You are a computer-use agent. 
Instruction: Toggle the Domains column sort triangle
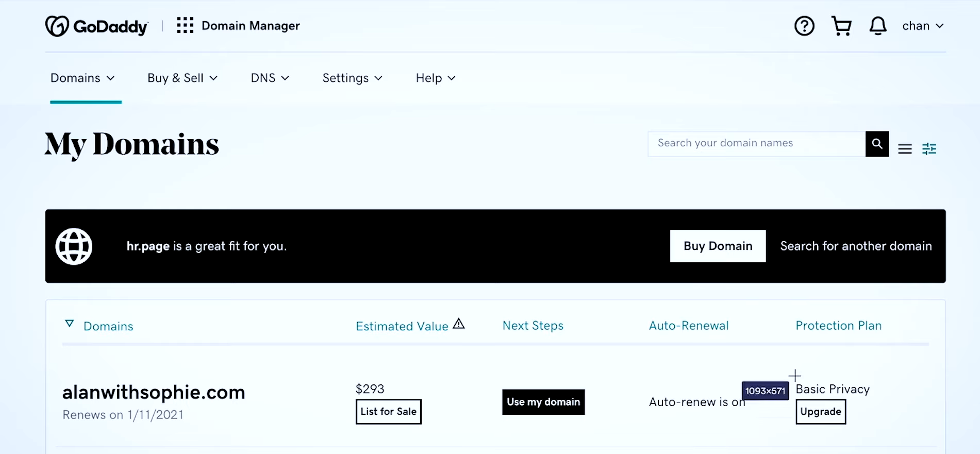pyautogui.click(x=70, y=324)
